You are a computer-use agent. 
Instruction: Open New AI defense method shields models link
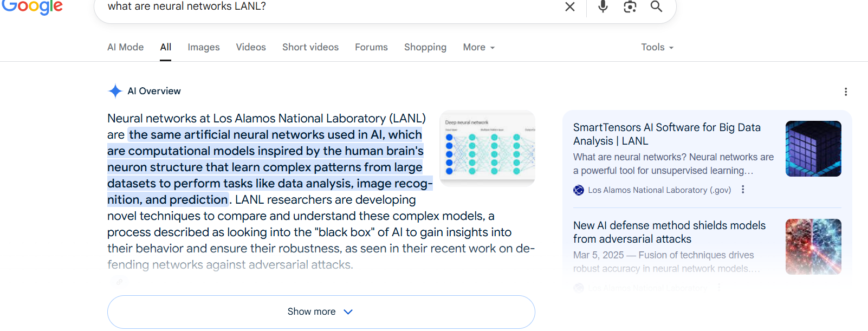point(669,232)
